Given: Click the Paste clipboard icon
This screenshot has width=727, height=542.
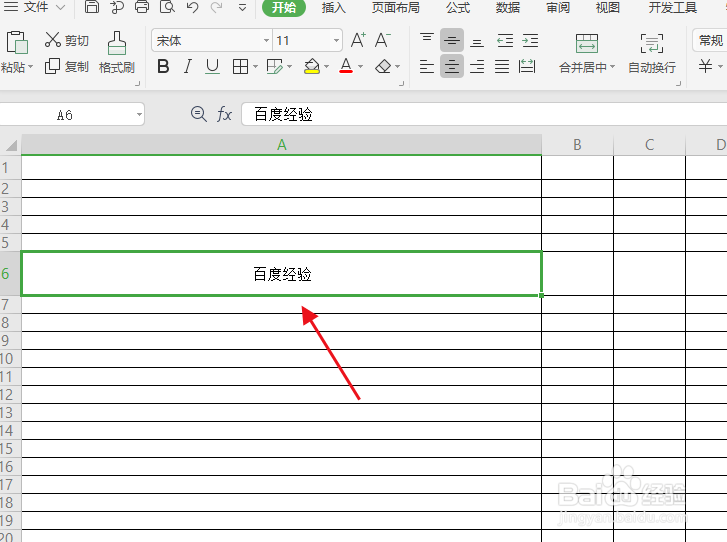Looking at the screenshot, I should (x=17, y=43).
